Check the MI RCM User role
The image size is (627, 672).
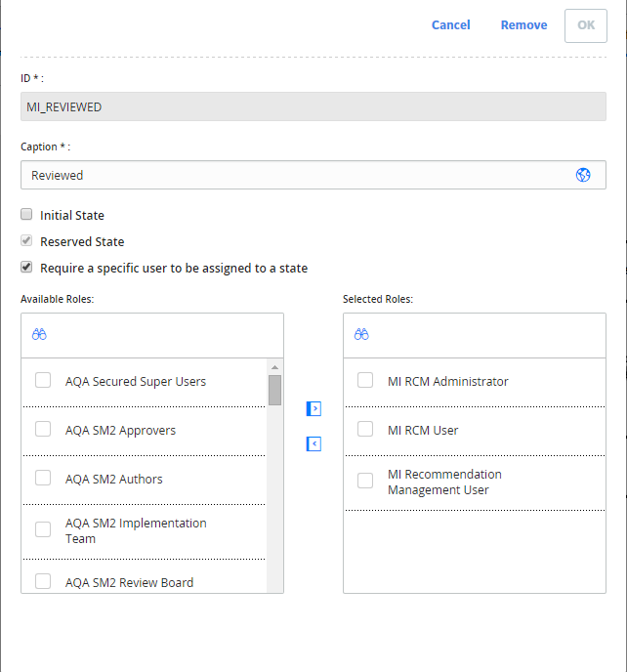365,429
